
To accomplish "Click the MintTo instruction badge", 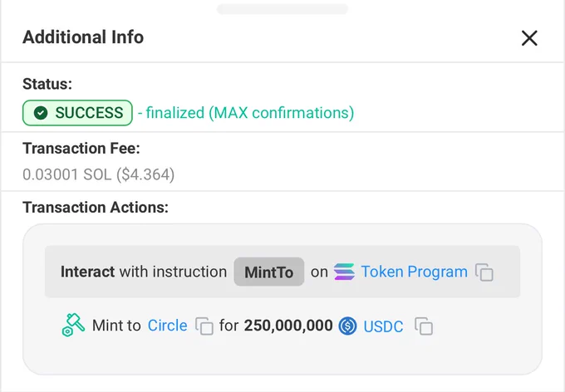I will pyautogui.click(x=269, y=272).
